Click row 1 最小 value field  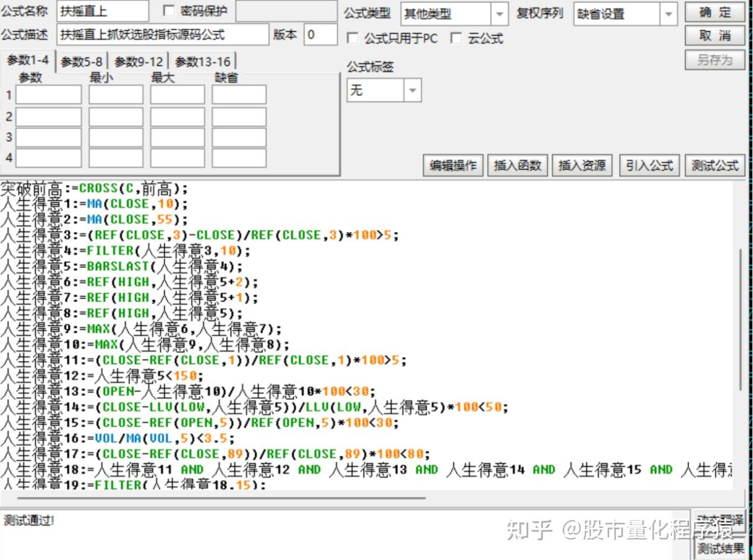click(x=116, y=95)
